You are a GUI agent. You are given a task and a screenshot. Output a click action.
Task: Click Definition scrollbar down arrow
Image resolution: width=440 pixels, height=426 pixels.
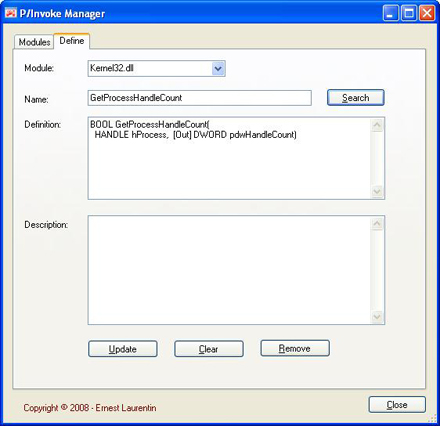point(377,192)
